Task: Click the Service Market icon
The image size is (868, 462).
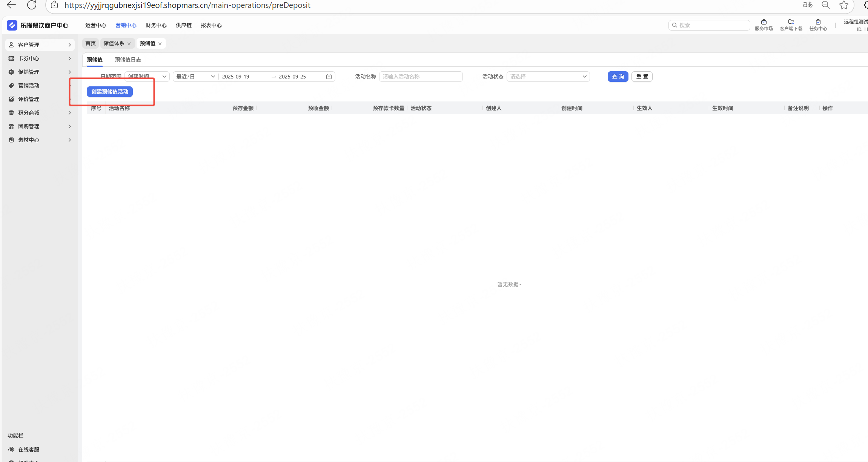Action: pos(764,22)
